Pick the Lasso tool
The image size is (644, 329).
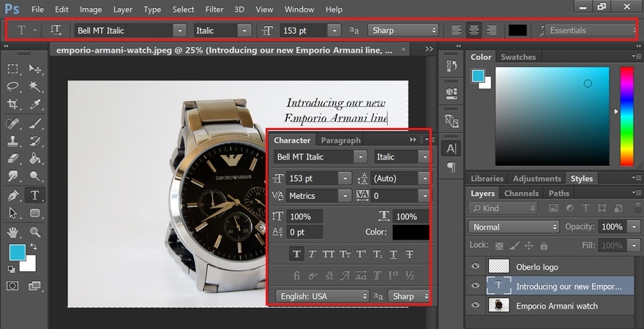click(x=13, y=86)
